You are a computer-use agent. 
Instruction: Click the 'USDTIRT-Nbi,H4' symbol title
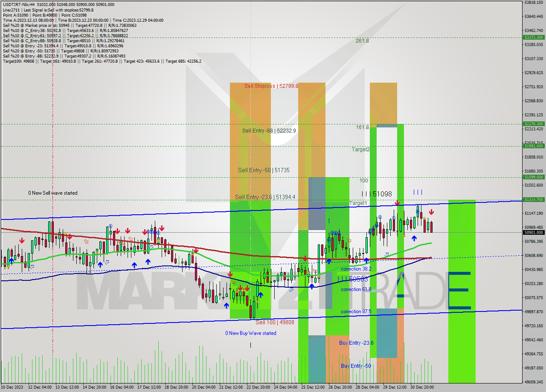click(x=18, y=4)
